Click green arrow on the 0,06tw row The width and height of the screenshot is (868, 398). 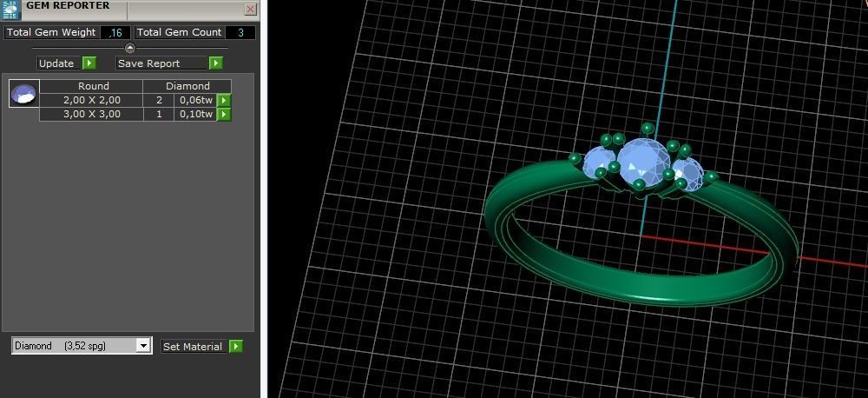[x=224, y=100]
